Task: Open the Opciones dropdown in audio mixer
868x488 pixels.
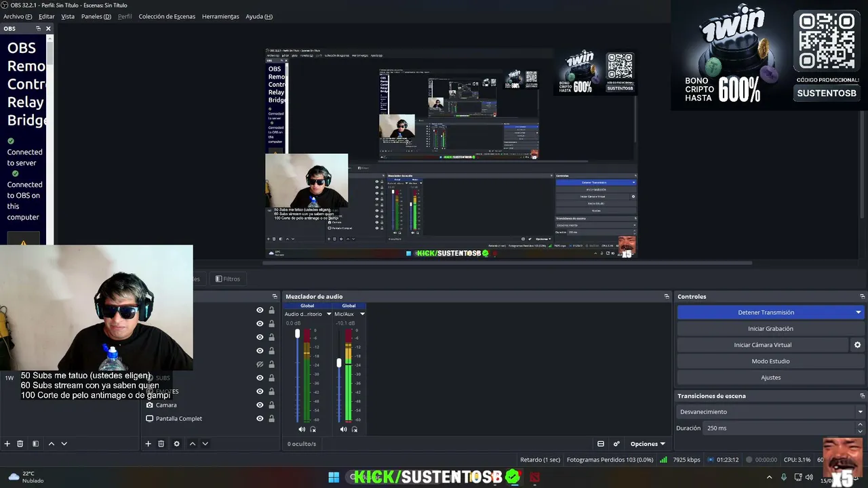Action: pos(648,444)
